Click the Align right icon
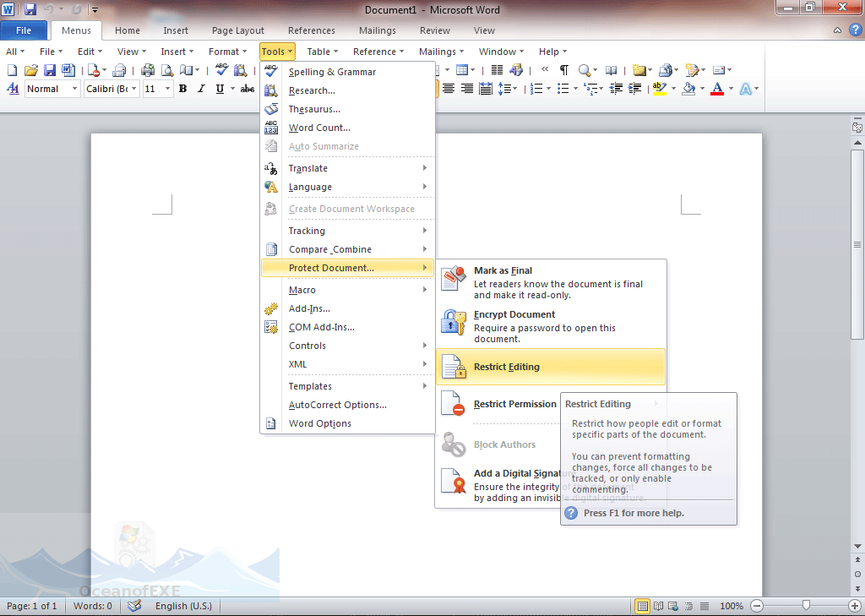The width and height of the screenshot is (865, 616). 466,89
